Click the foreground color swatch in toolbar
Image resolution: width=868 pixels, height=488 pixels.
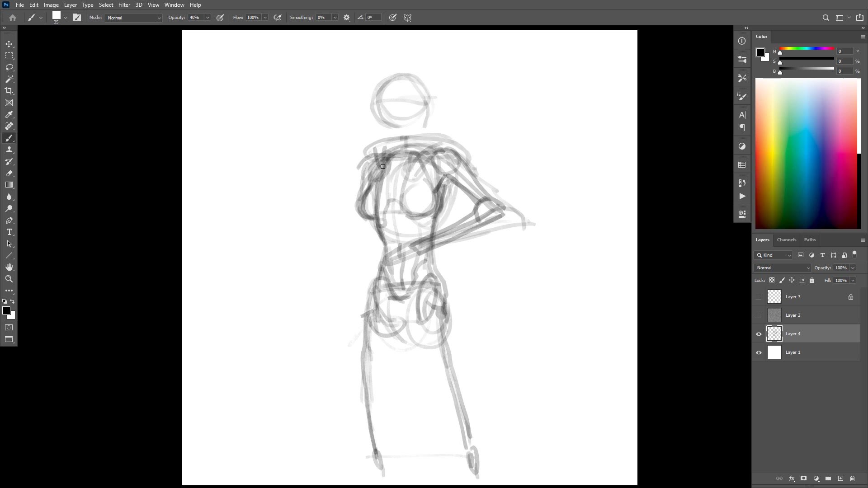tap(6, 310)
